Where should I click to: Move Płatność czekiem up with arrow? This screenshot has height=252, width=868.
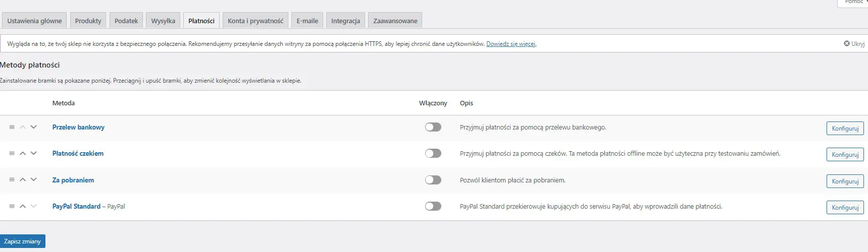click(x=23, y=153)
